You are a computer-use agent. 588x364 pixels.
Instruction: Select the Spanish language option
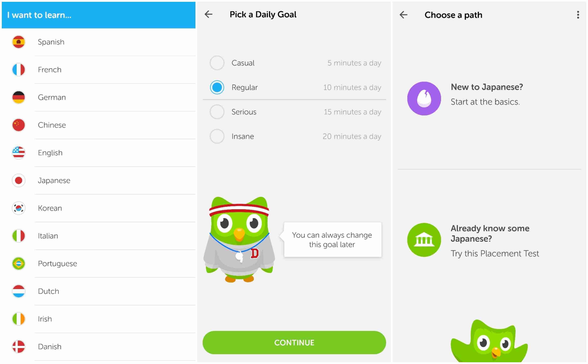[97, 41]
